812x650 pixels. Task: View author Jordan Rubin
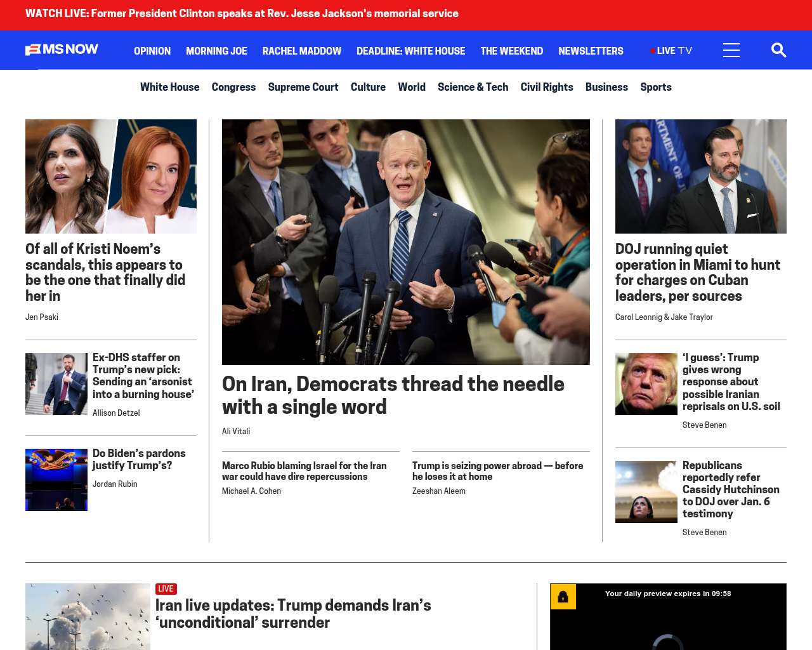(x=115, y=484)
